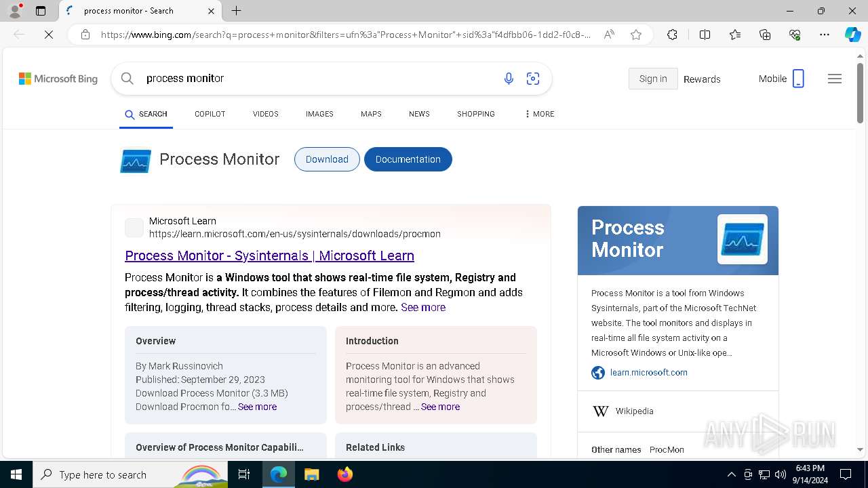Click the globe icon beside learn.microsoft.com
This screenshot has width=868, height=488.
click(598, 373)
